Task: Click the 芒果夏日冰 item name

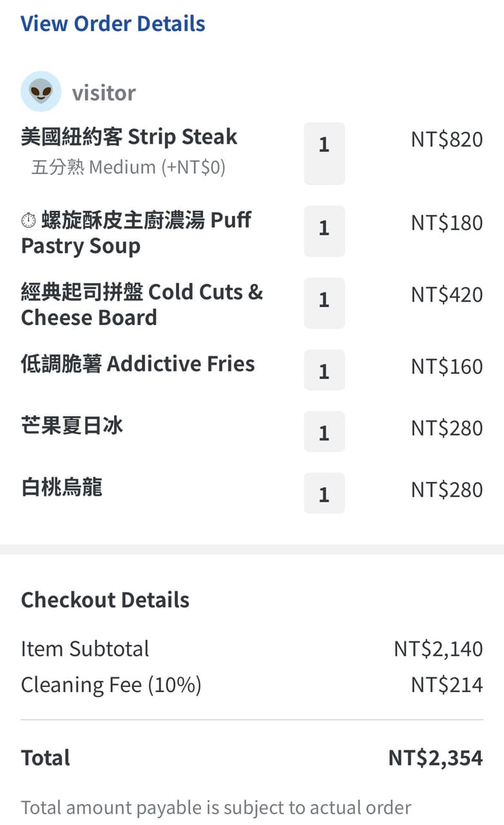Action: tap(72, 426)
